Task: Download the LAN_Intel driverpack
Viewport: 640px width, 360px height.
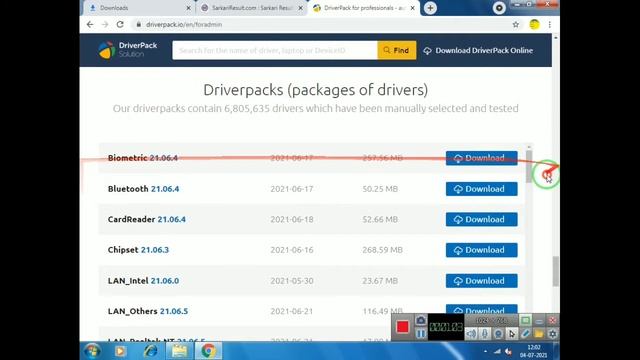Action: pyautogui.click(x=482, y=281)
